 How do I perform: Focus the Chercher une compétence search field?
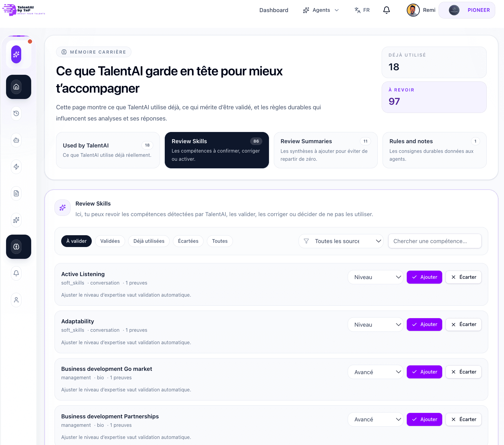tap(435, 241)
